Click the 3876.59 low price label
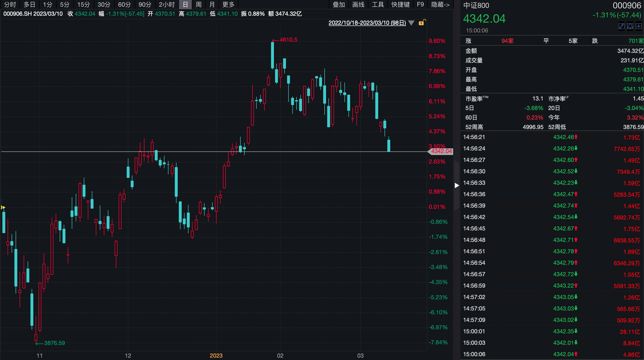 point(54,343)
